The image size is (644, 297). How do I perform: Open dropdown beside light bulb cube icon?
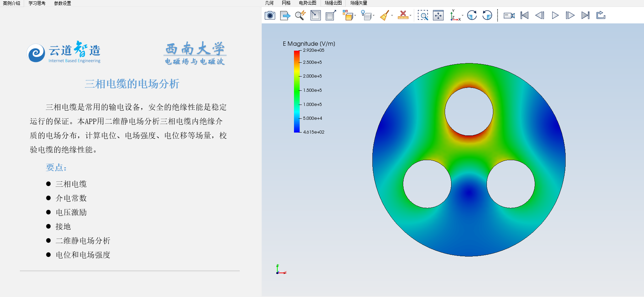click(x=373, y=15)
